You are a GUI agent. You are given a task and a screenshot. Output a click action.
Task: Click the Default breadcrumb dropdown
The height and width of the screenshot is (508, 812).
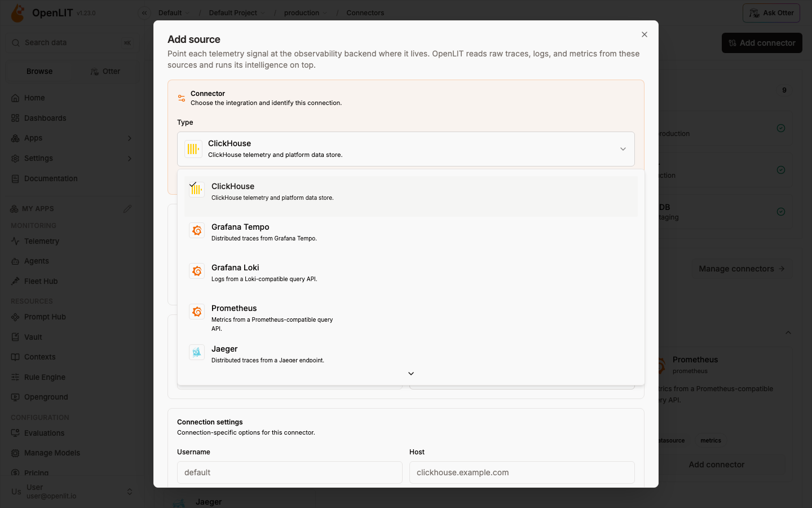pyautogui.click(x=174, y=13)
